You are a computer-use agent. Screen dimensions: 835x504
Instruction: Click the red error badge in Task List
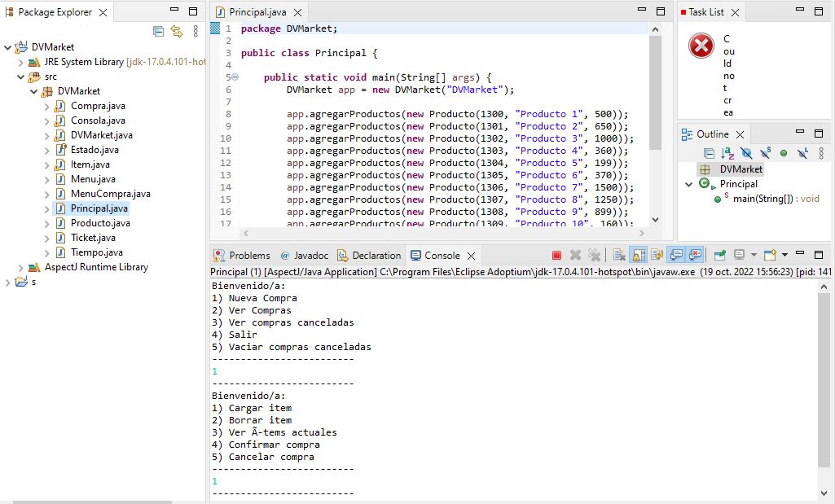[701, 46]
